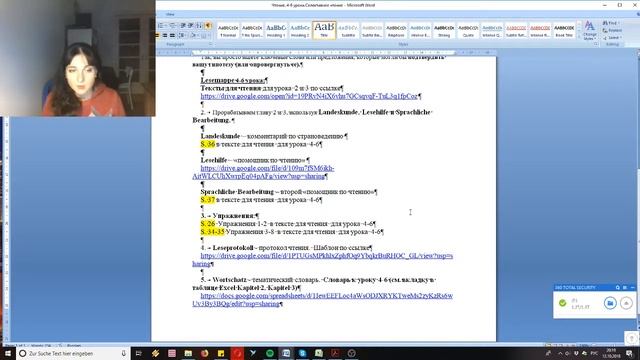Increase the paragraph indent

coord(191,25)
